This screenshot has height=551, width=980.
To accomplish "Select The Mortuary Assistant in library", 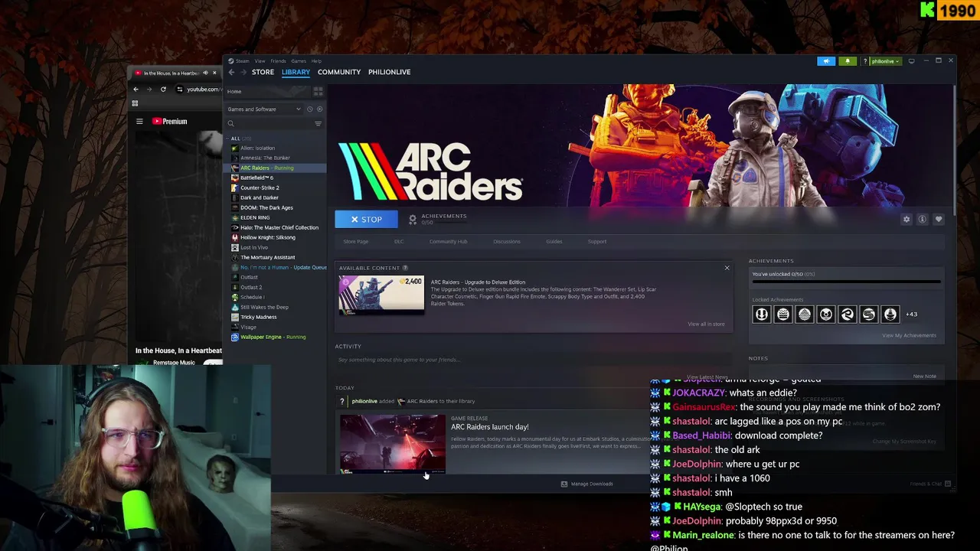I will (x=267, y=258).
